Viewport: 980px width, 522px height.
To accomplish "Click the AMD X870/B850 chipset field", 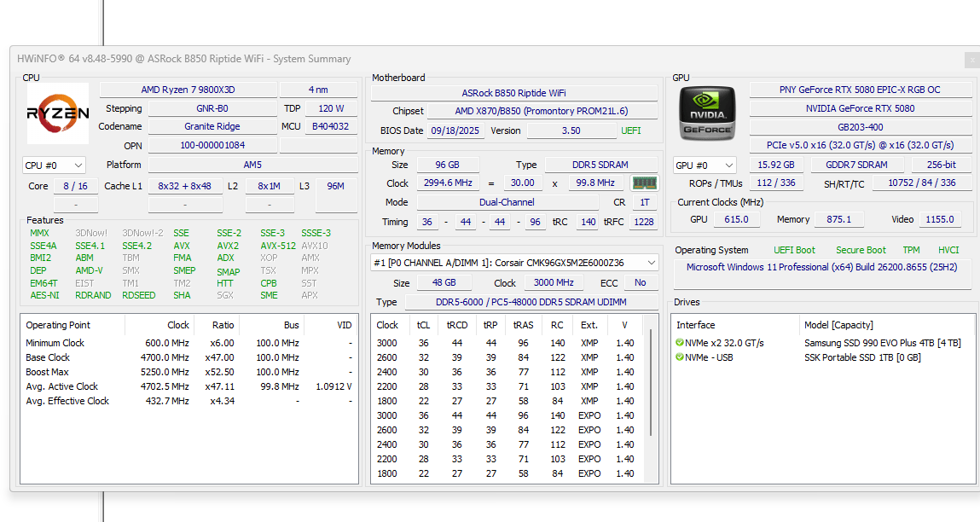I will pos(542,111).
